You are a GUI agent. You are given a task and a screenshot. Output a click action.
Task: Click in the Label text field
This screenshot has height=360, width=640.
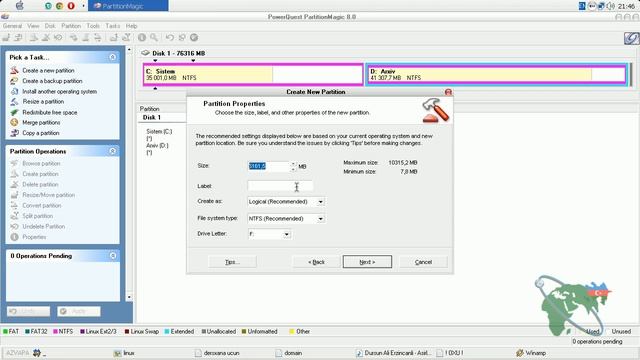point(280,186)
